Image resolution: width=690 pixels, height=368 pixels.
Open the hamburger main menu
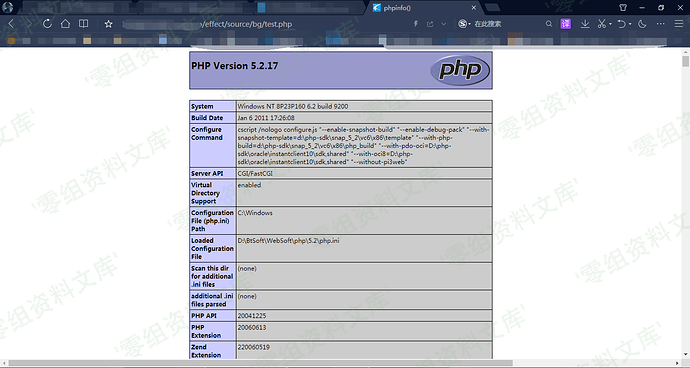tap(679, 24)
